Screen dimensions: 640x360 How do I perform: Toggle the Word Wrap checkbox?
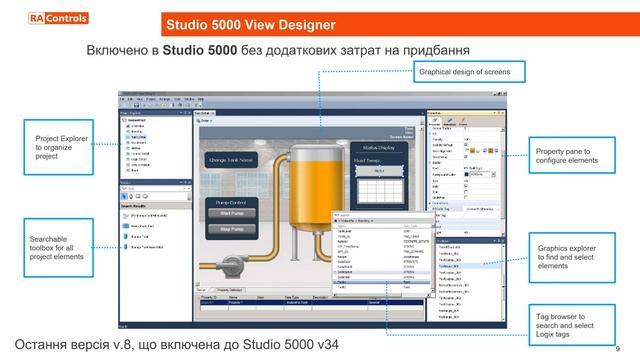466,156
